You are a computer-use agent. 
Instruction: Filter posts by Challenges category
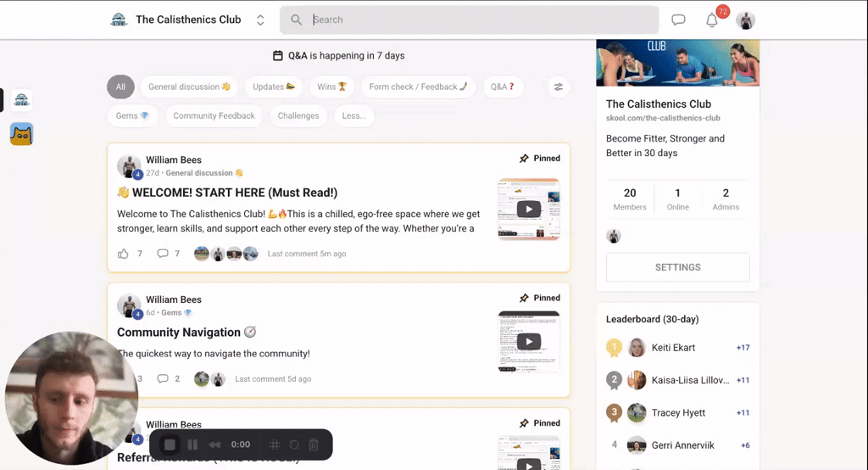298,116
